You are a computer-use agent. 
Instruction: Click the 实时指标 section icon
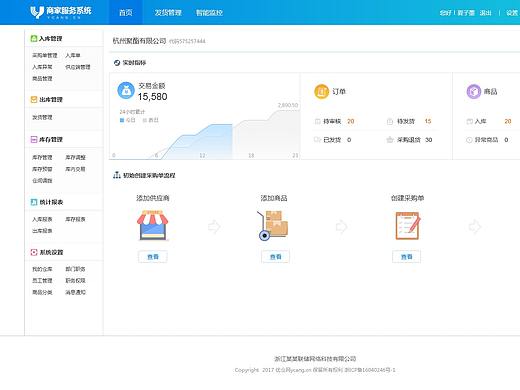(117, 63)
